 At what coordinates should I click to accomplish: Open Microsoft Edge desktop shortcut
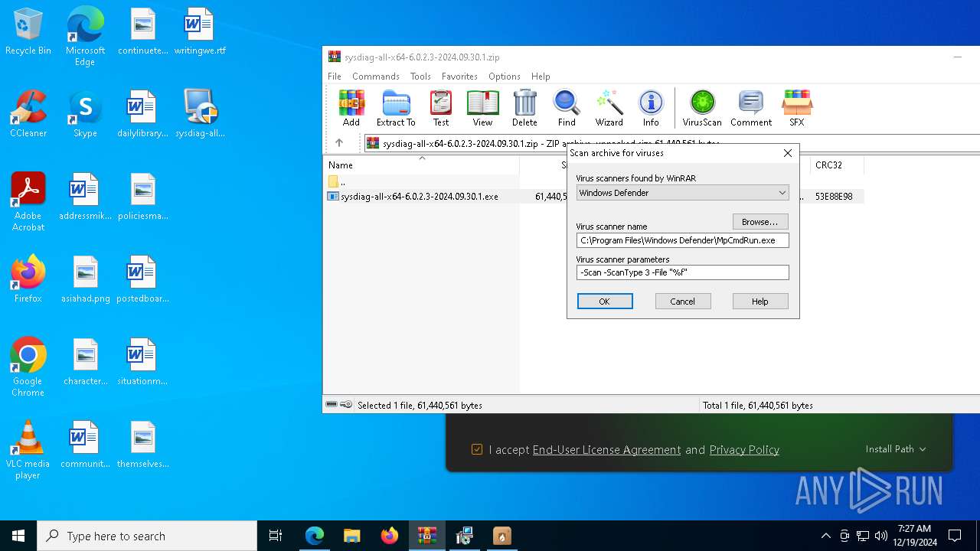pyautogui.click(x=85, y=36)
